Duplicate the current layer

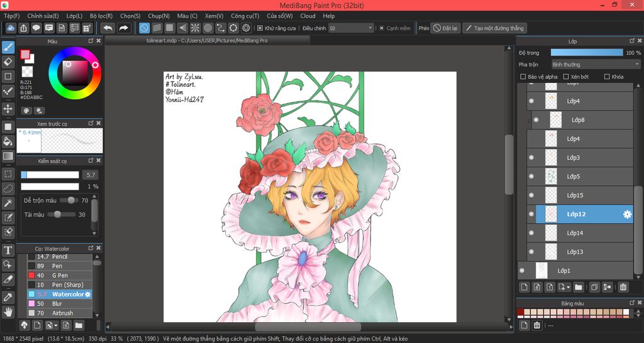[594, 287]
